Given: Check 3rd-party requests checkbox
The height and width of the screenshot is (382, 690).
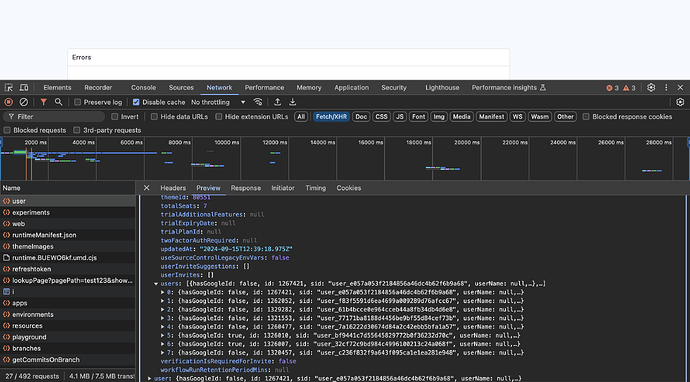Looking at the screenshot, I should [x=77, y=130].
